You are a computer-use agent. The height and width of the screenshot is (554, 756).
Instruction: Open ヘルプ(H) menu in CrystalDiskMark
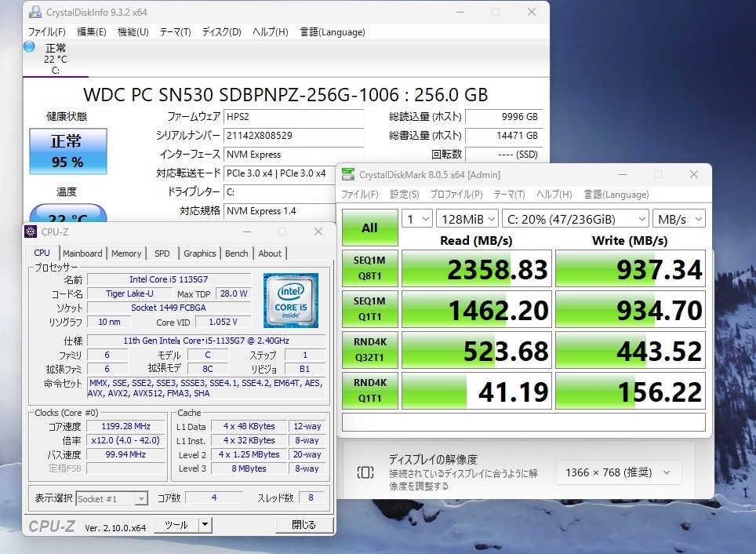pyautogui.click(x=554, y=195)
